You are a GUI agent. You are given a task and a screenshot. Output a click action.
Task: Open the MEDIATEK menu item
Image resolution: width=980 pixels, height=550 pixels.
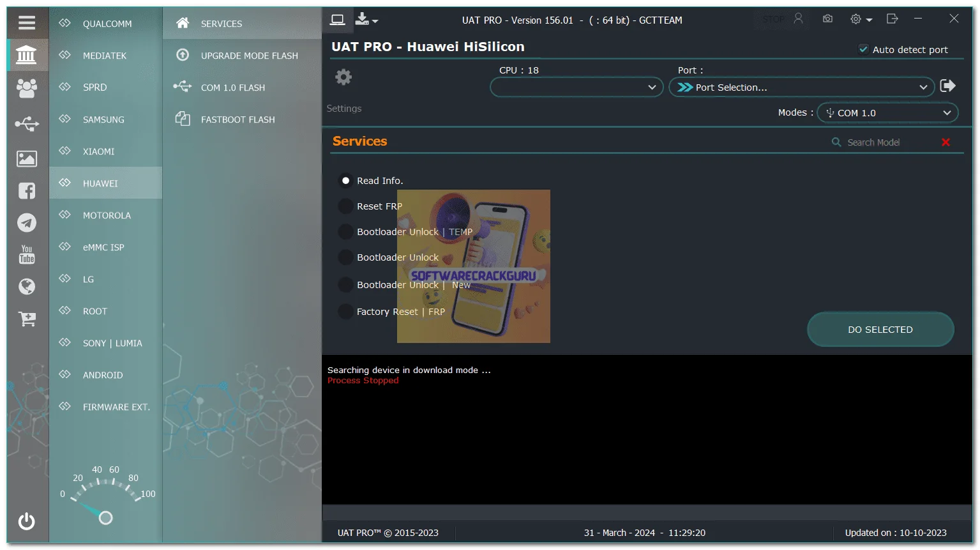tap(105, 56)
